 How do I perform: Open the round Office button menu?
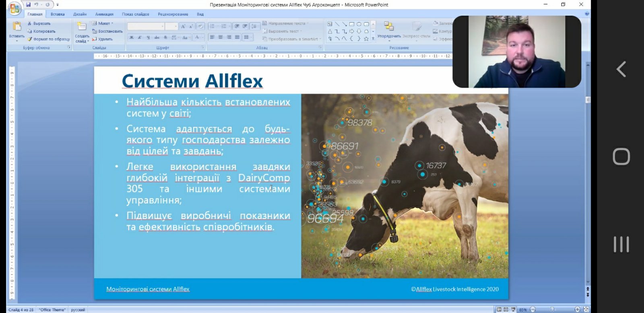tap(14, 8)
